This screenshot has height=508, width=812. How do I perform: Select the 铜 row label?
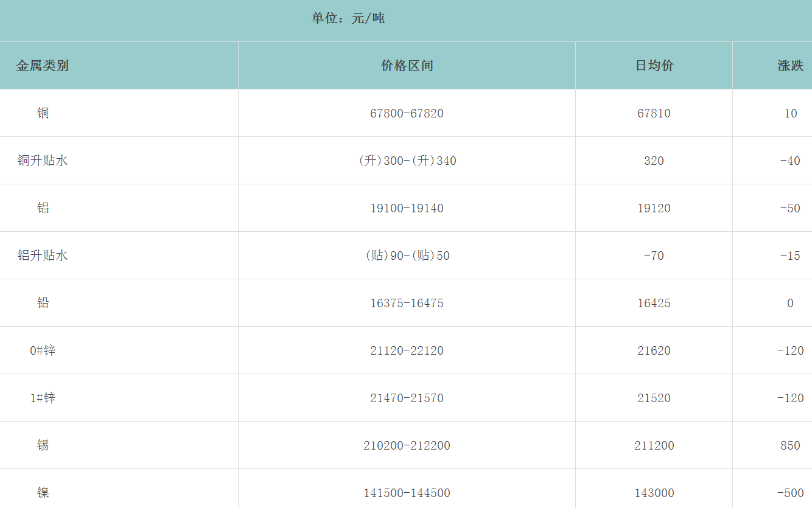pyautogui.click(x=43, y=113)
